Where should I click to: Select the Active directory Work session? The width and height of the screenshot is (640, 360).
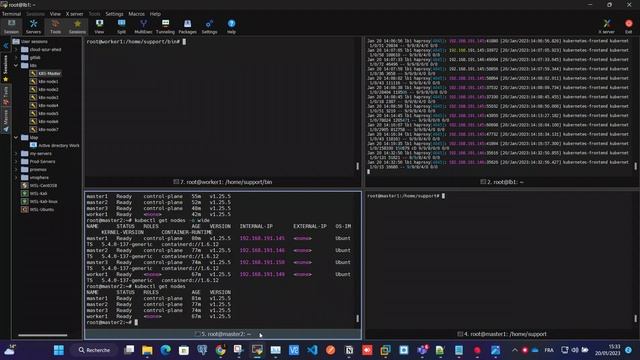point(55,145)
